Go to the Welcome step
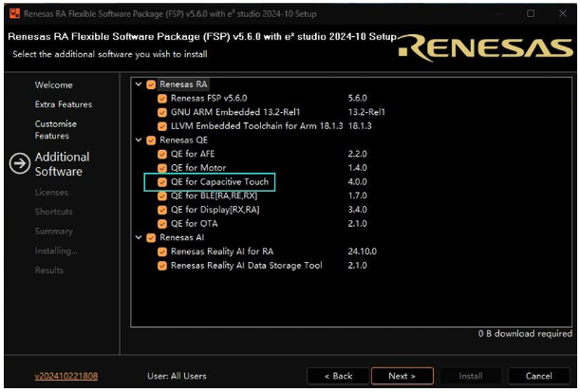 54,85
